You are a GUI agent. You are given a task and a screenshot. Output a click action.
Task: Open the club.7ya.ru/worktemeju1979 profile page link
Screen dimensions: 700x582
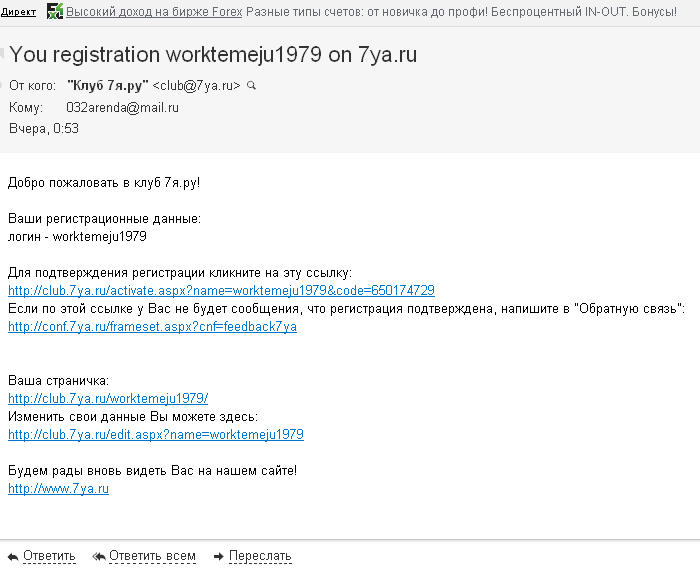108,399
